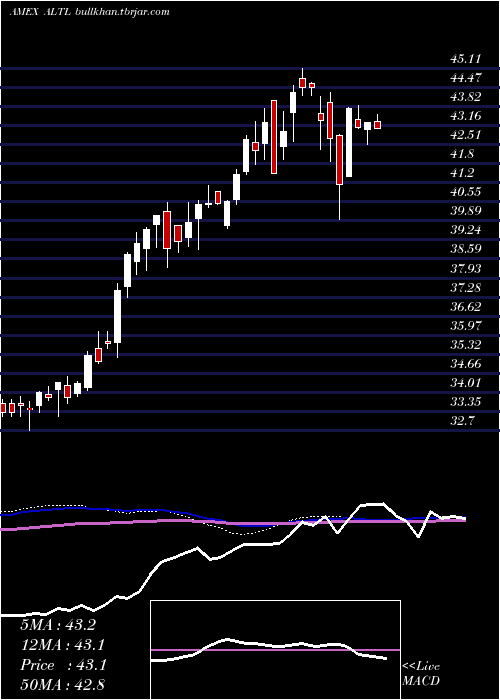This screenshot has width=500, height=700.
Task: Click the 41.2 price axis label
Action: (462, 173)
